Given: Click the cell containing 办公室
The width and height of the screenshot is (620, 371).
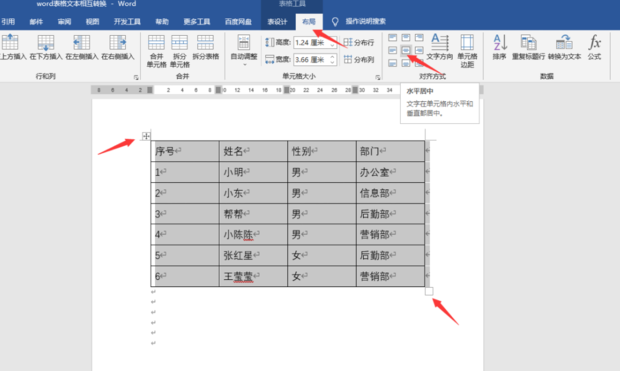Looking at the screenshot, I should coord(391,172).
